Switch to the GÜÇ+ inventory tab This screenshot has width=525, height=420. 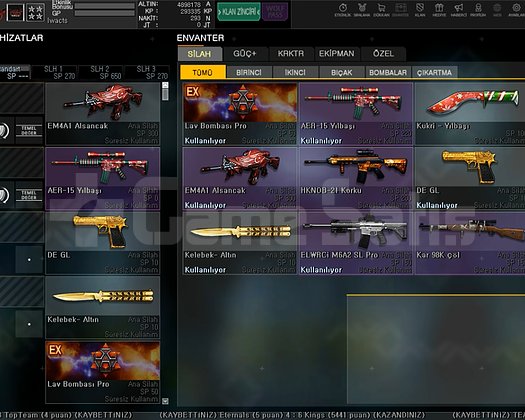click(x=245, y=54)
